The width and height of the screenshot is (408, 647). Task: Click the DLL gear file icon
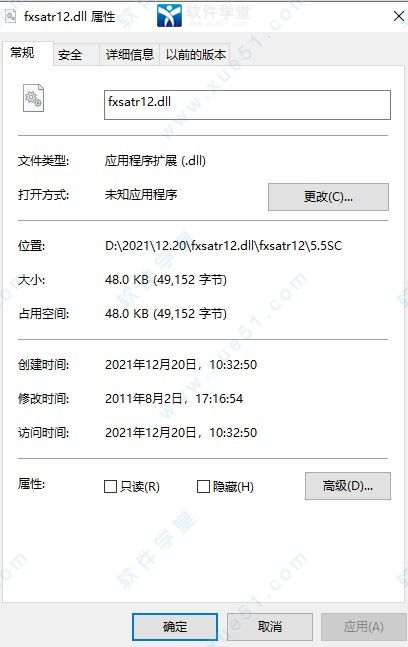coord(33,98)
